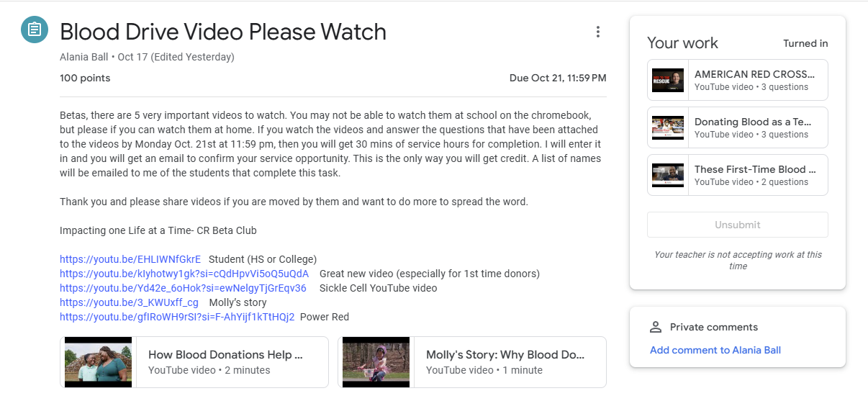This screenshot has width=868, height=396.
Task: Click Molly's Story video thumbnail
Action: pyautogui.click(x=376, y=362)
